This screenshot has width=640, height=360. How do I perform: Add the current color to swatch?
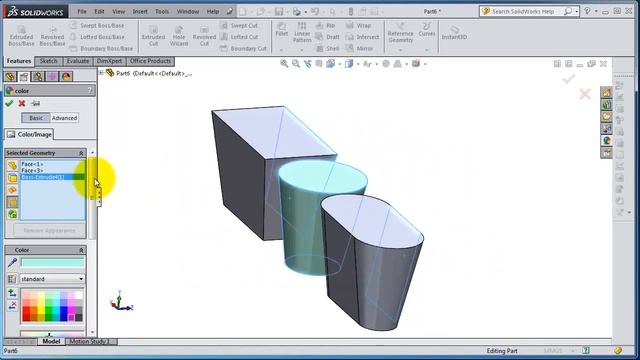(12, 293)
